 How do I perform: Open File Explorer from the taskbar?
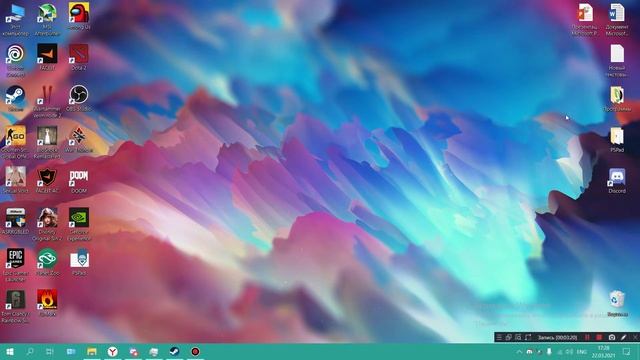click(92, 351)
